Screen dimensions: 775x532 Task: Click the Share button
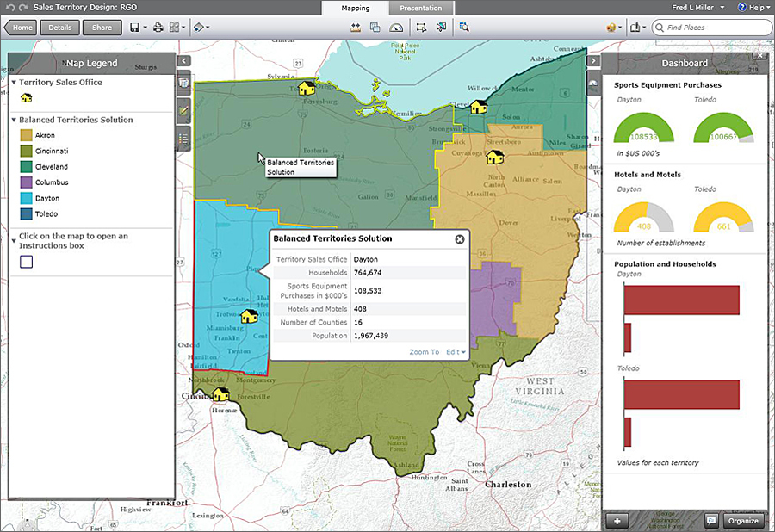point(102,28)
